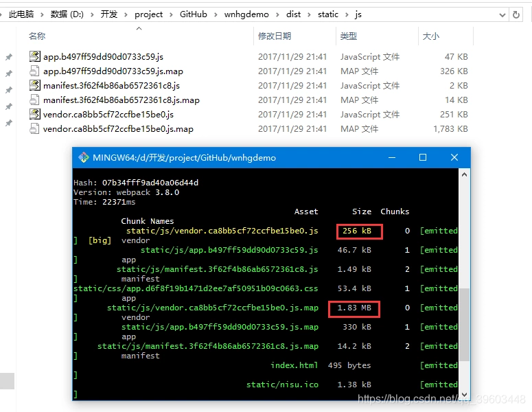Click the vendor.ca8bb5cf72ccfbe15be0.js file icon

click(x=34, y=114)
